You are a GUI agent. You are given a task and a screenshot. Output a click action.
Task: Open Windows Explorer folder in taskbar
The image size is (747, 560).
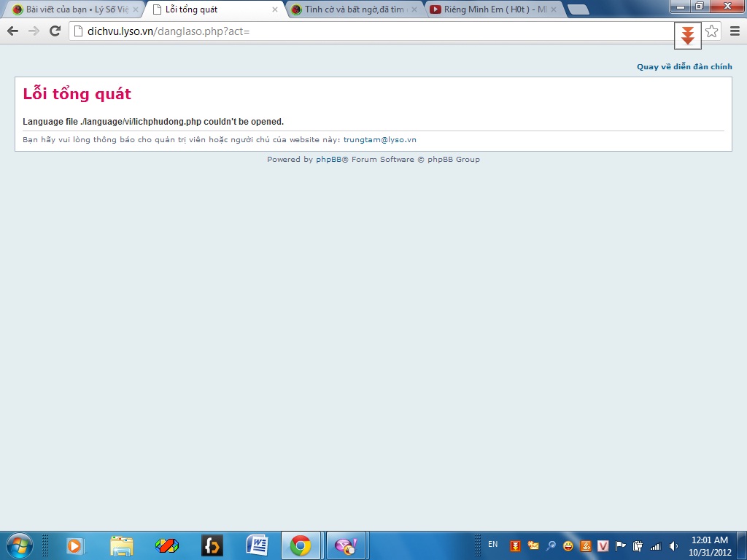click(x=122, y=545)
